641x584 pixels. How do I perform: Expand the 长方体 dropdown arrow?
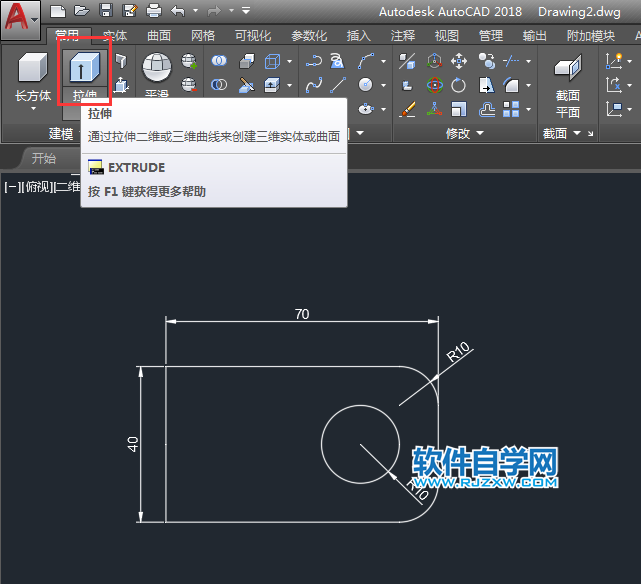click(x=33, y=110)
